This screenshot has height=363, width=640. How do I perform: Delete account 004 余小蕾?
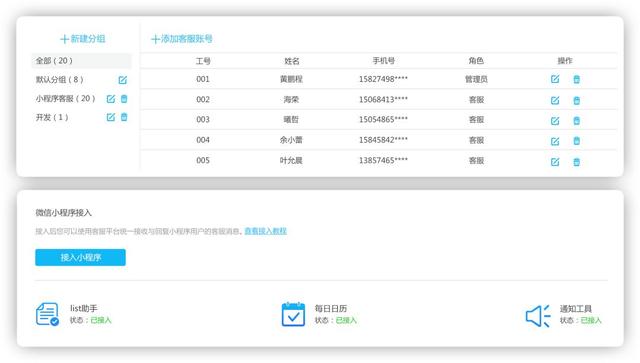[x=576, y=141]
